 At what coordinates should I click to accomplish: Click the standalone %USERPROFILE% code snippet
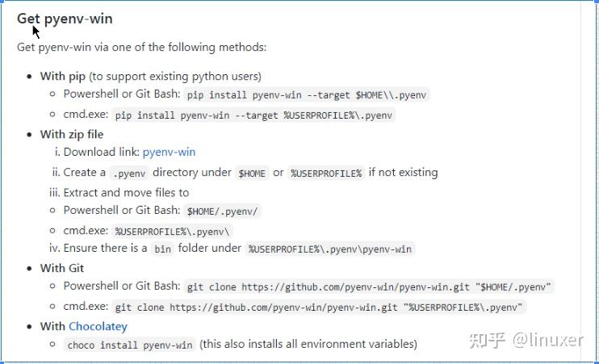(x=326, y=174)
